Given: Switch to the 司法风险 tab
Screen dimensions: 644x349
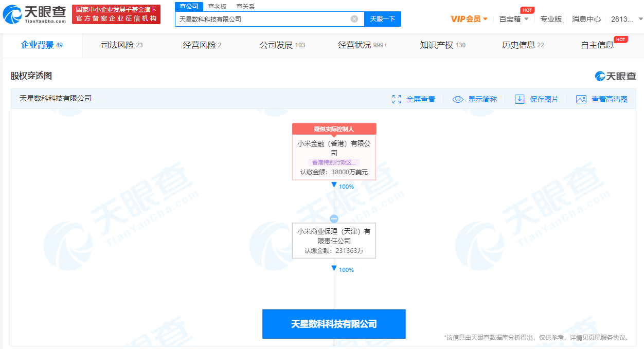Looking at the screenshot, I should pos(121,45).
